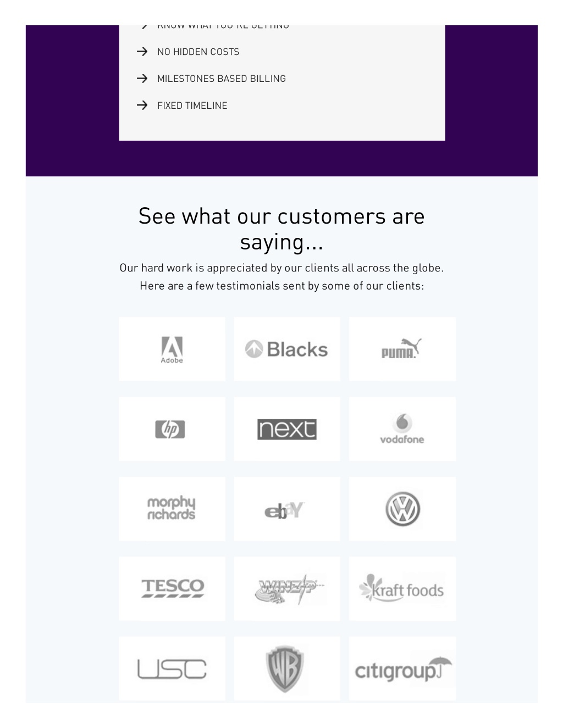Click the USC logo tile
Image resolution: width=563 pixels, height=728 pixels.
pyautogui.click(x=172, y=669)
